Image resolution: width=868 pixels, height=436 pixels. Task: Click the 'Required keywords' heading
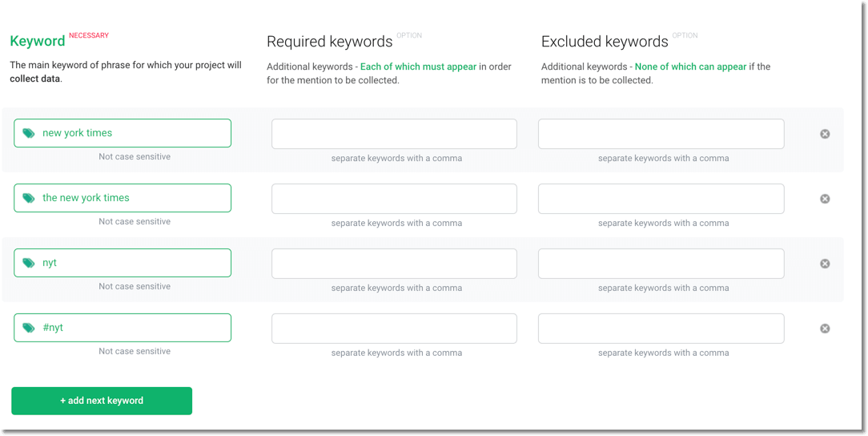pos(329,42)
